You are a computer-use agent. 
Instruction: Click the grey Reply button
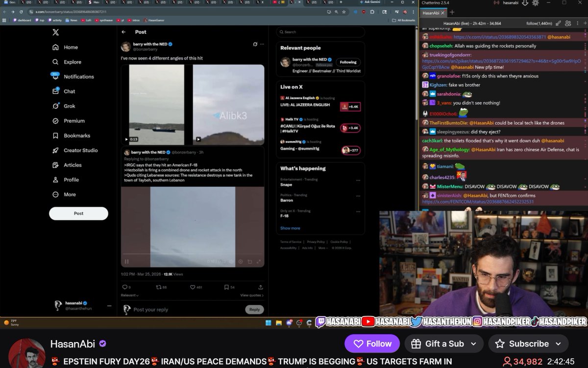(254, 309)
